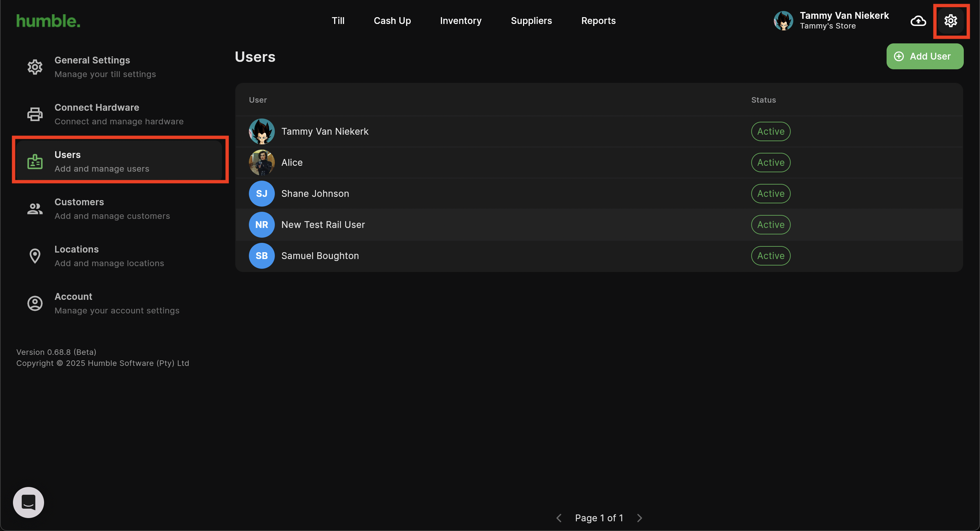Select Locations in the sidebar
This screenshot has width=980, height=531.
(x=119, y=256)
